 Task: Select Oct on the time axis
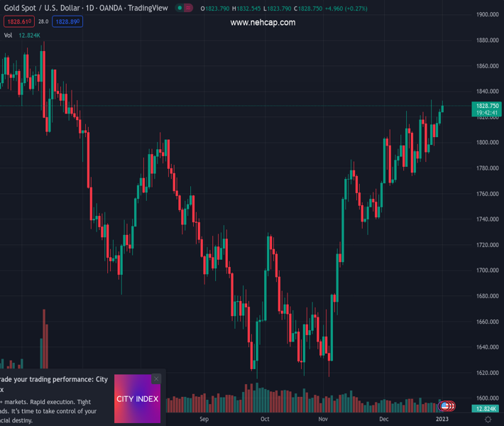pos(265,419)
